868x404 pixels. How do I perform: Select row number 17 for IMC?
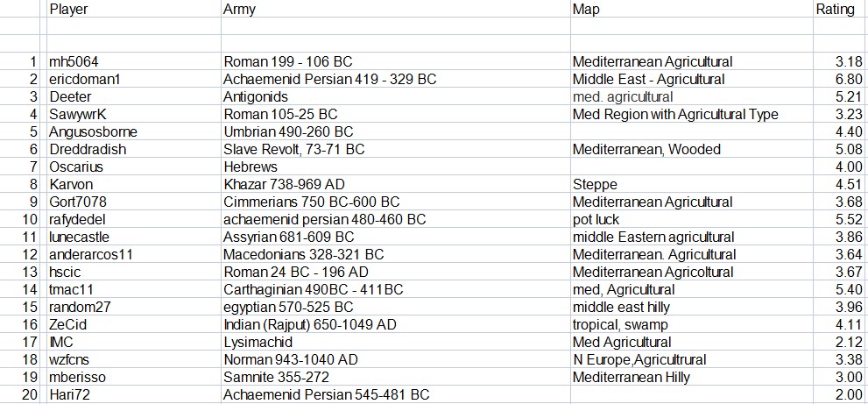click(22, 343)
